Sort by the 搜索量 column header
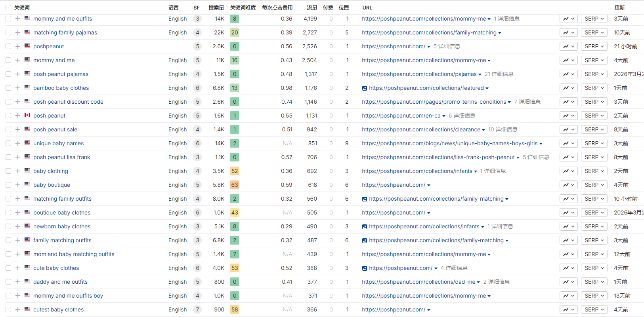Viewport: 644px width, 317px height. point(216,8)
